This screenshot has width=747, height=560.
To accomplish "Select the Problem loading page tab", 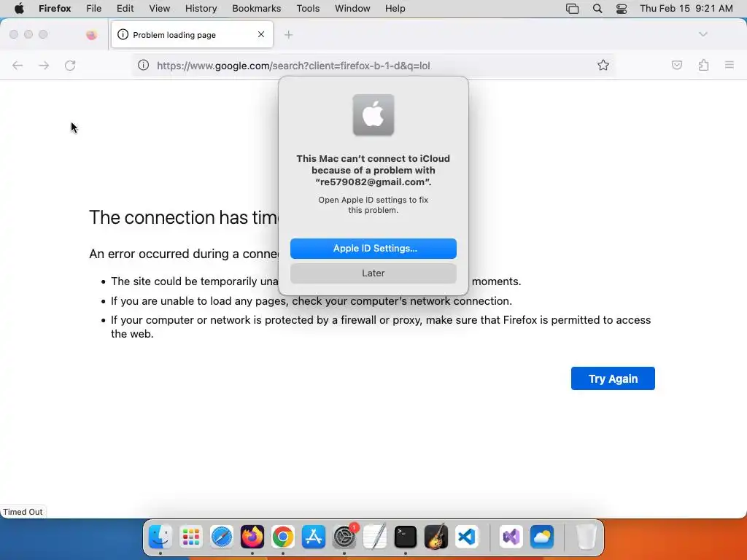I will [192, 35].
